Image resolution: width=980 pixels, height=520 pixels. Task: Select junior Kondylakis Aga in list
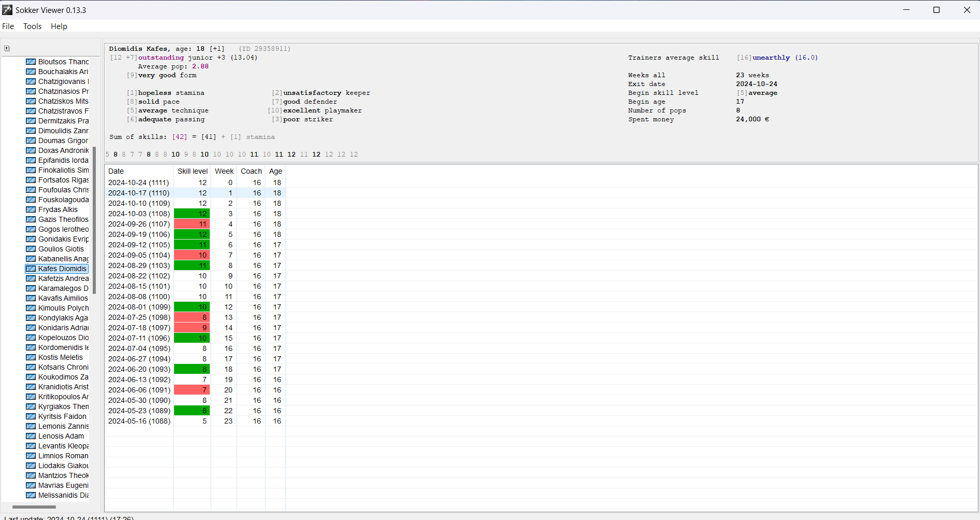pos(63,318)
